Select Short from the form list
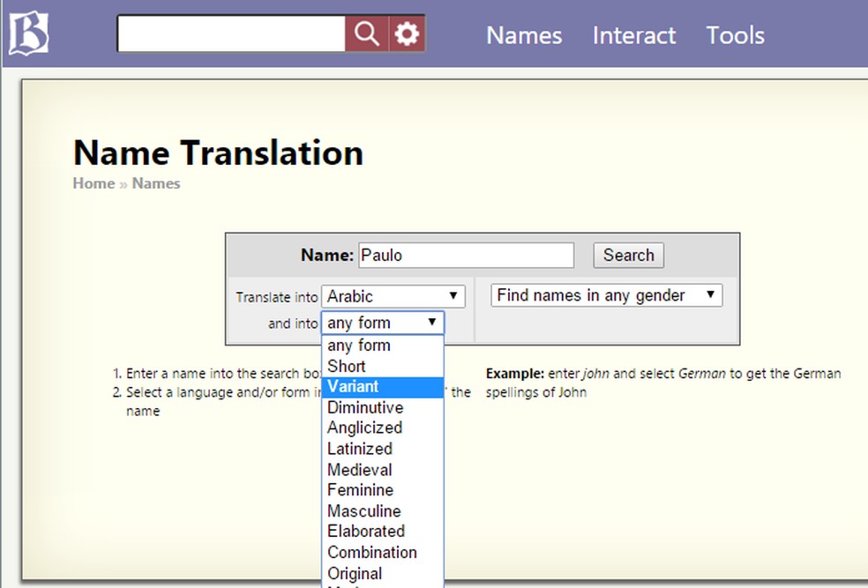This screenshot has height=588, width=868. tap(347, 366)
